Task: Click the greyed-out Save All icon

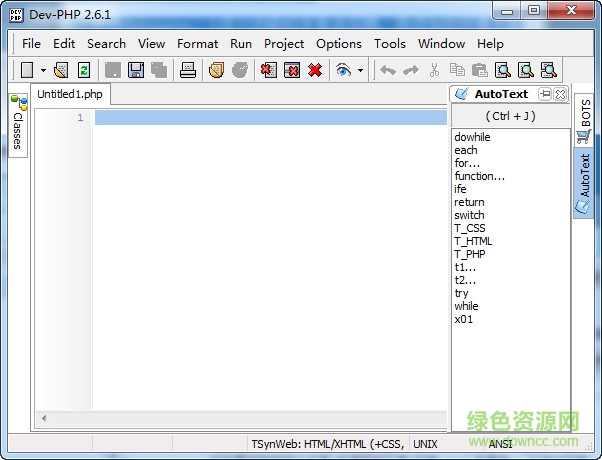Action: (159, 70)
